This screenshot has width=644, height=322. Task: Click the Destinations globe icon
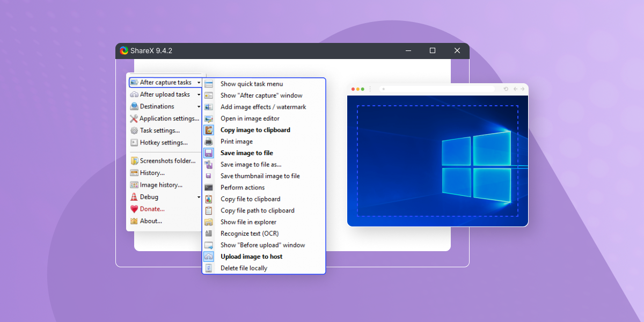pyautogui.click(x=134, y=106)
